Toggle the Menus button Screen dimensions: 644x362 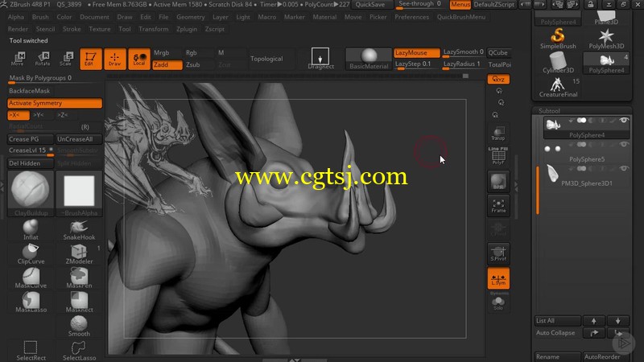(460, 5)
